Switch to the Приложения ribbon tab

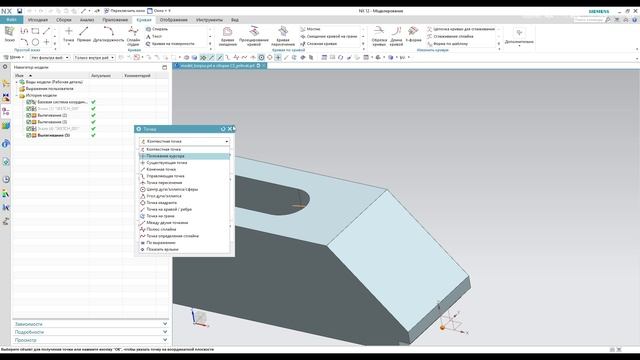(115, 20)
